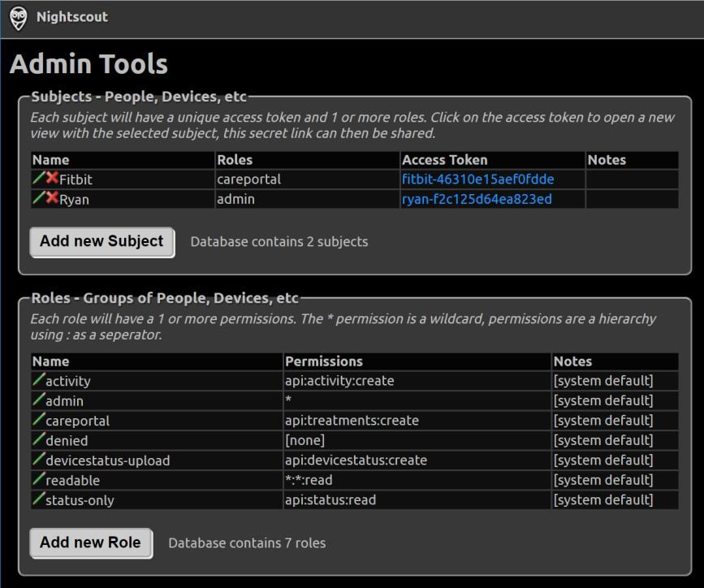This screenshot has width=704, height=588.
Task: Open the ryan-f2c125d64ea823ed access token link
Action: point(477,199)
